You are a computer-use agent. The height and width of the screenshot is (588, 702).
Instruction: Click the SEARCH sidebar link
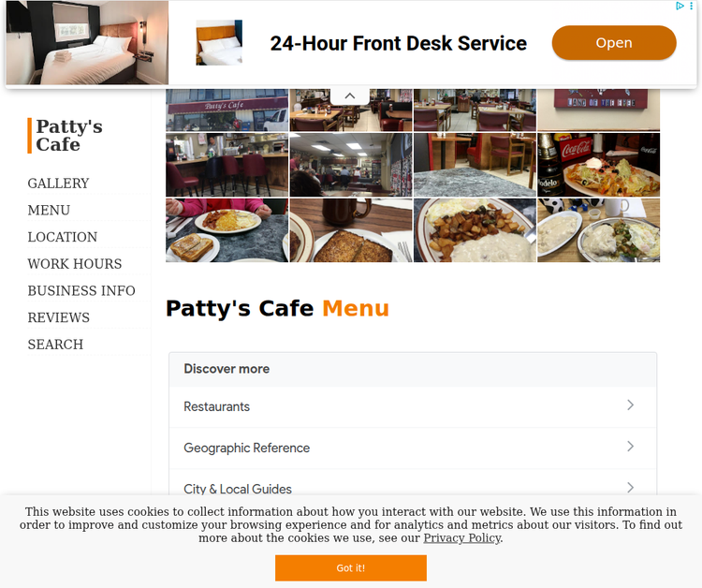(55, 345)
